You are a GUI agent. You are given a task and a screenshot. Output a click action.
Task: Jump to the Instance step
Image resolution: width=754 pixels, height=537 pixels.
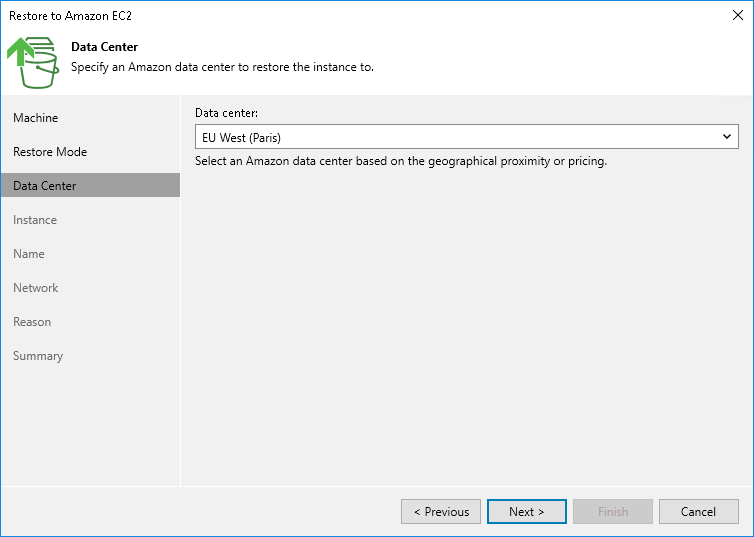tap(35, 220)
